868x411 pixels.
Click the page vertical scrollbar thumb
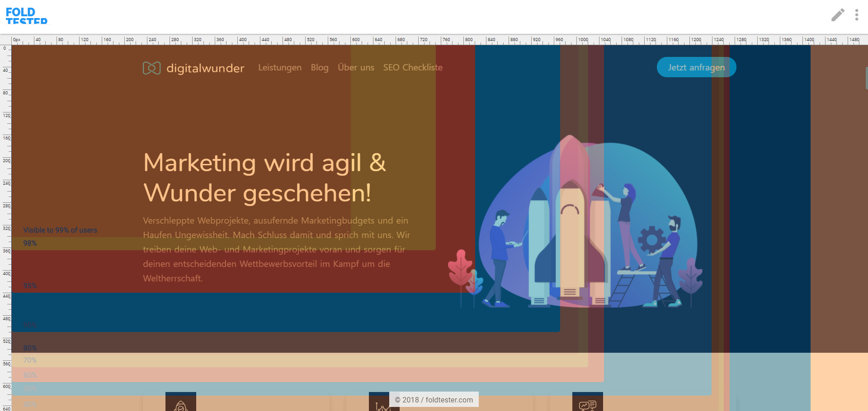866,78
